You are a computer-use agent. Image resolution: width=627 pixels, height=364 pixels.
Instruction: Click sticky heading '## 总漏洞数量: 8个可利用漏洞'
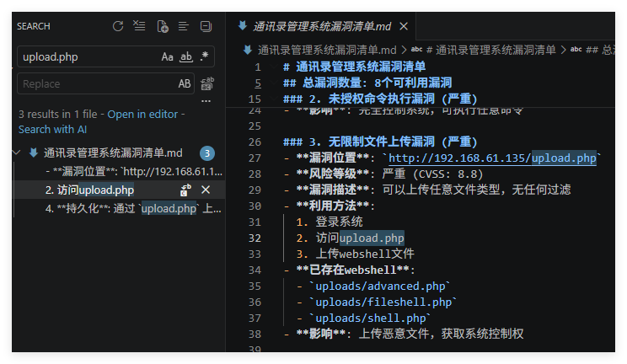(367, 83)
